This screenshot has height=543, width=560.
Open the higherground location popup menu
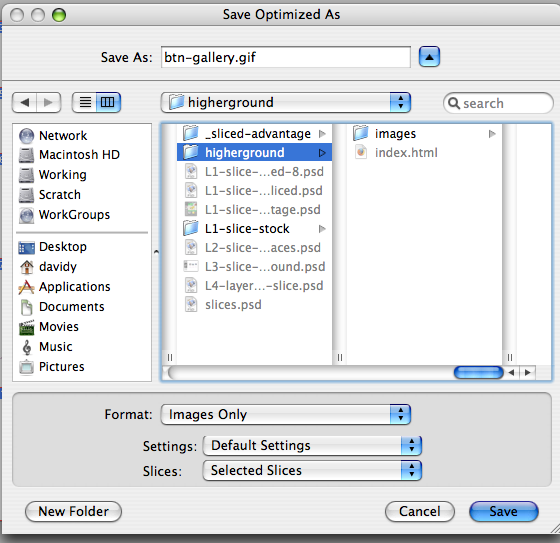(286, 103)
